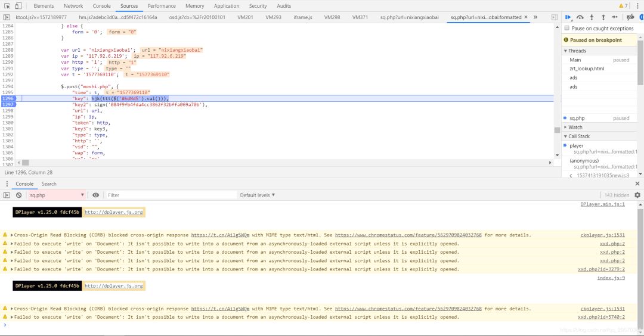Viewport: 644px width, 336px height.
Task: Enable Pause on caught exceptions
Action: point(566,29)
